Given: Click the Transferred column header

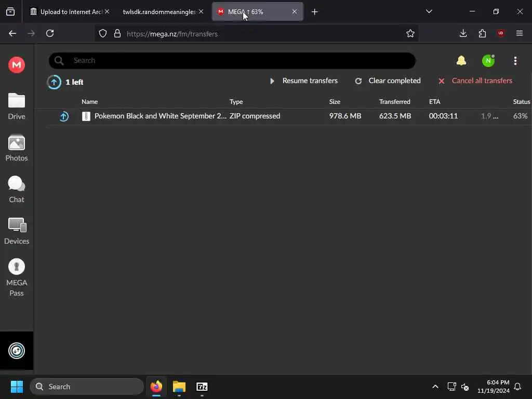Looking at the screenshot, I should point(395,101).
